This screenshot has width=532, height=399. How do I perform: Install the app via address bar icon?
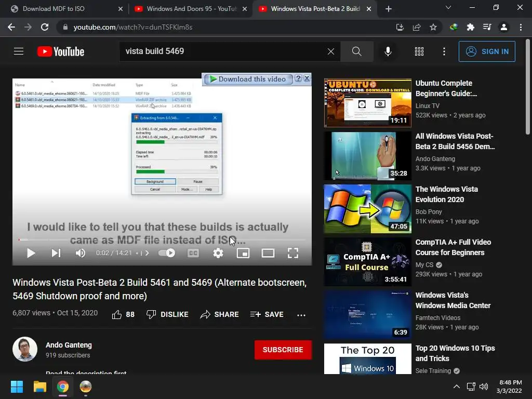[400, 27]
